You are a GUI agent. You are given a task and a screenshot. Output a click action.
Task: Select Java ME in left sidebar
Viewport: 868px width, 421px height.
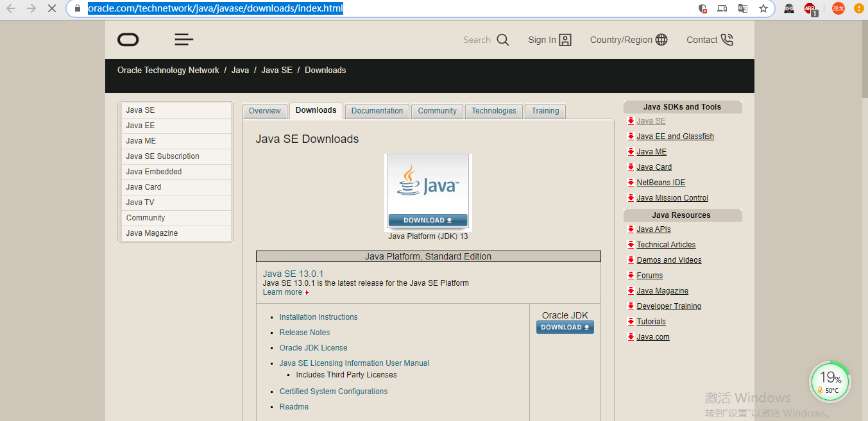(x=176, y=141)
